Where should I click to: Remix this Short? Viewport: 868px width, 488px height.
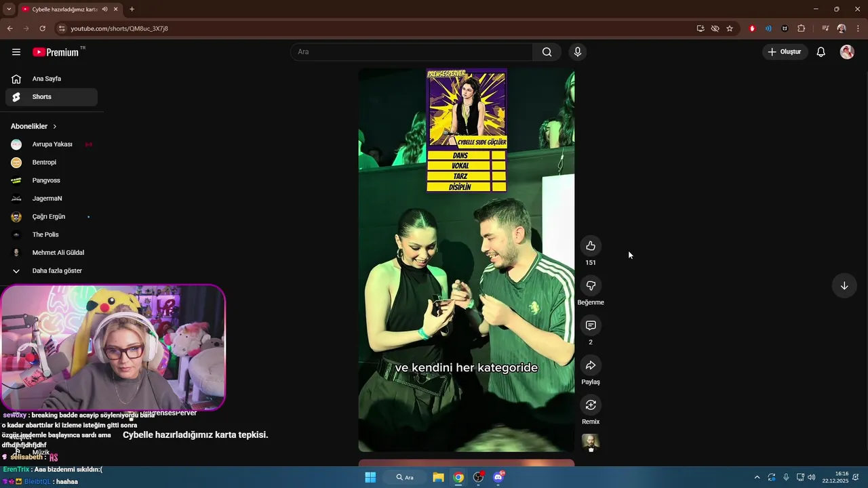click(591, 405)
